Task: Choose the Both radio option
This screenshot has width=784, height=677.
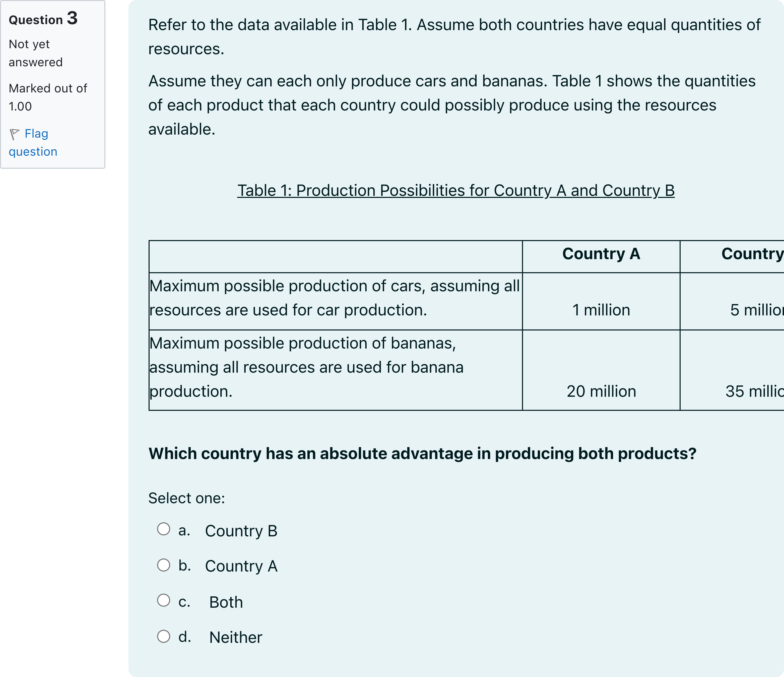Action: tap(163, 600)
